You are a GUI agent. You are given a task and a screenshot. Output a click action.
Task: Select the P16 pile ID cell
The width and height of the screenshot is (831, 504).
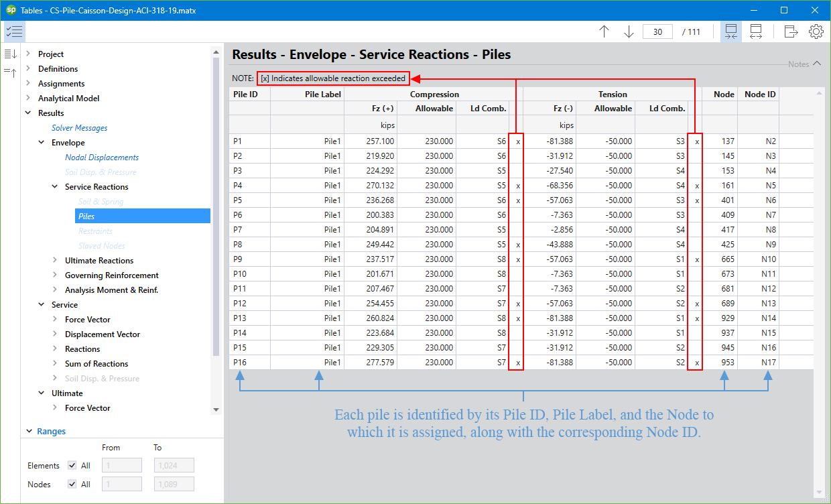(250, 363)
